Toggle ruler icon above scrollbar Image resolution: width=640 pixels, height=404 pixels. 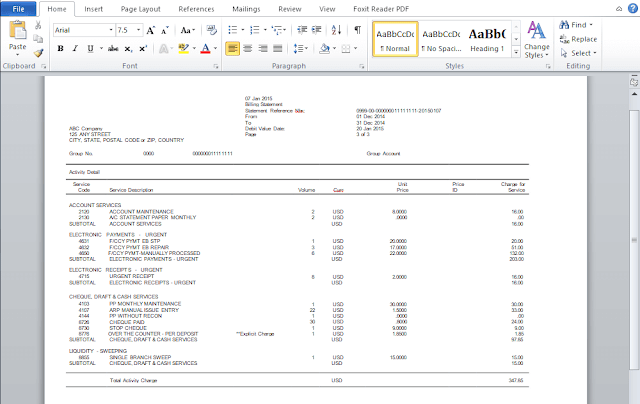634,81
